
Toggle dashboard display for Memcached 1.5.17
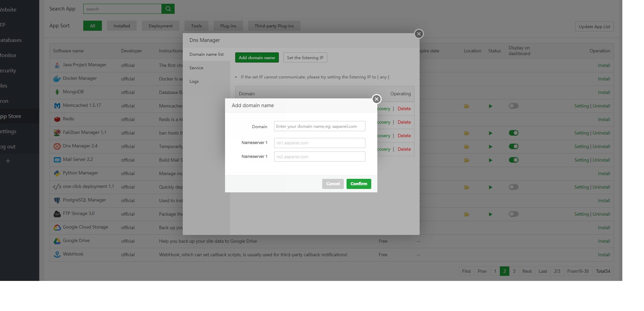pos(513,106)
